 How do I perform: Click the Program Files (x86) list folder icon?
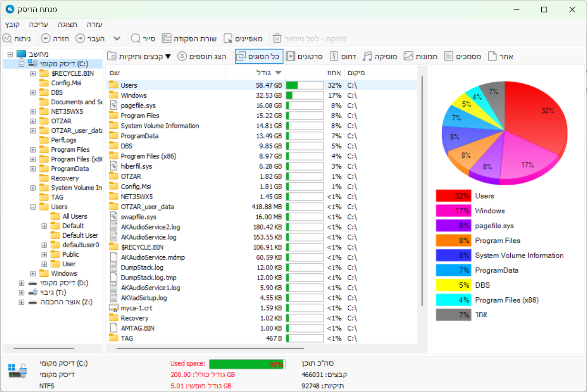[113, 156]
